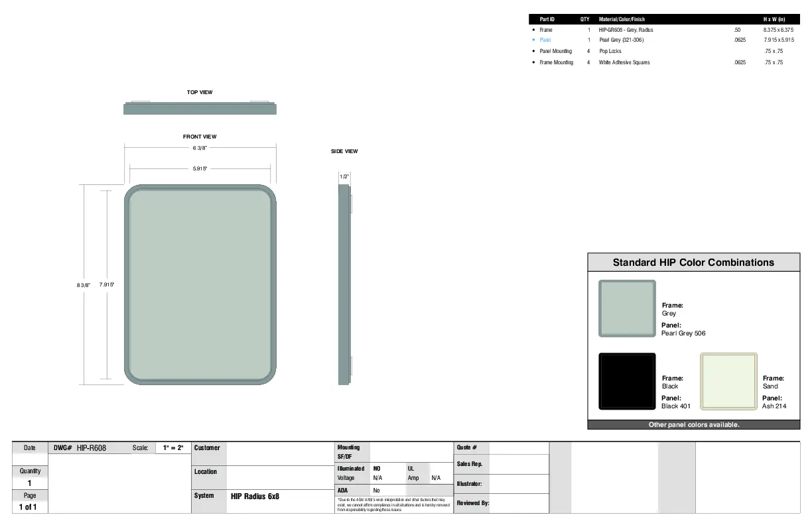Viewport: 812px width, 525px height.
Task: Click the 'Quote #' field label
Action: (467, 447)
